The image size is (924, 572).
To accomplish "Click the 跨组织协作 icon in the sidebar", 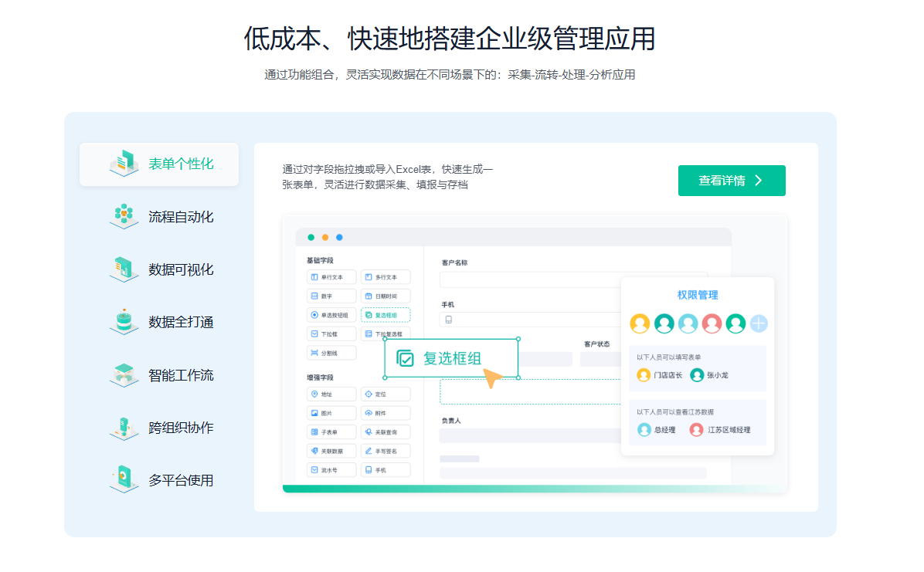I will pyautogui.click(x=124, y=428).
